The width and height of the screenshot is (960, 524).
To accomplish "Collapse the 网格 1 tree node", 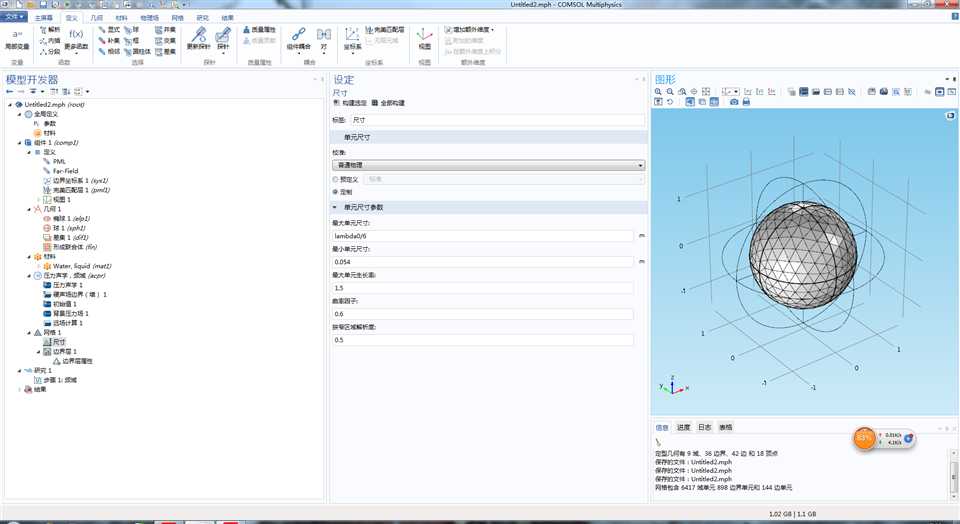I will (x=29, y=332).
